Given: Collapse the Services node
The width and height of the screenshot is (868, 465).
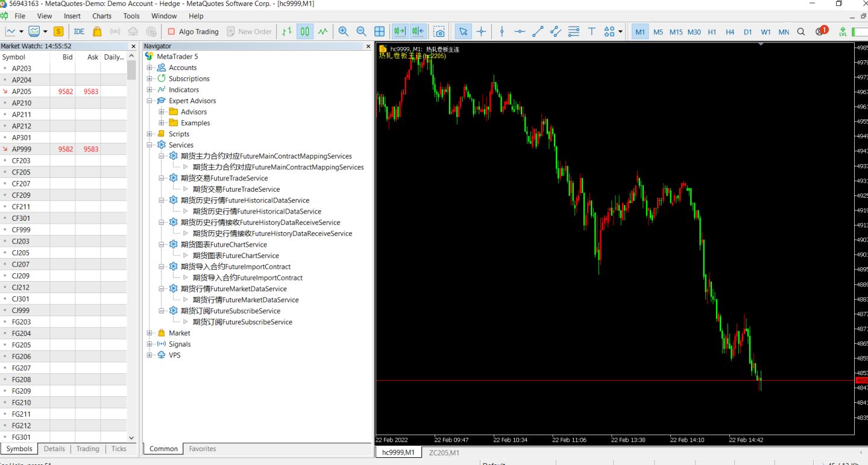Looking at the screenshot, I should coord(149,145).
